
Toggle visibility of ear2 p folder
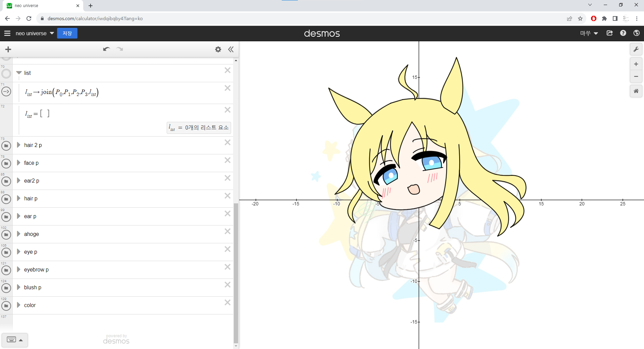(6, 181)
